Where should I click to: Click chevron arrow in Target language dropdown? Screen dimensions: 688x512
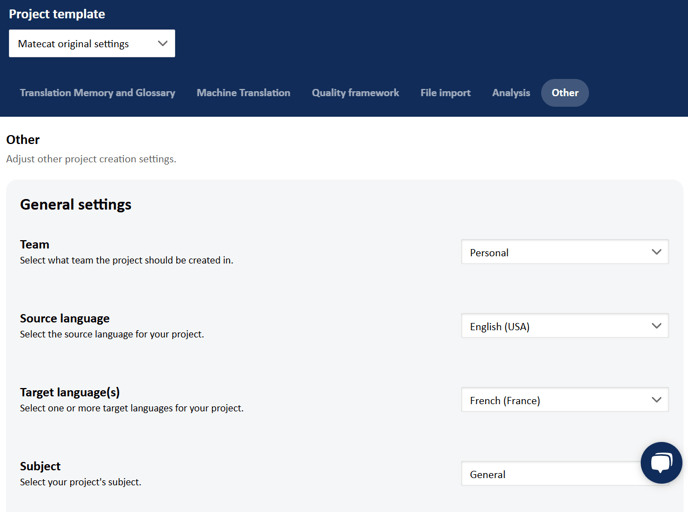click(x=656, y=400)
